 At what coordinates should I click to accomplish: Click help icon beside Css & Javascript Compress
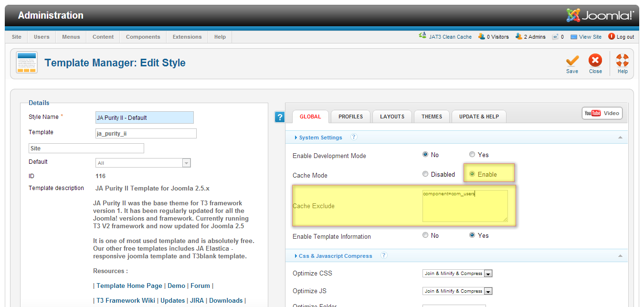[x=384, y=255]
